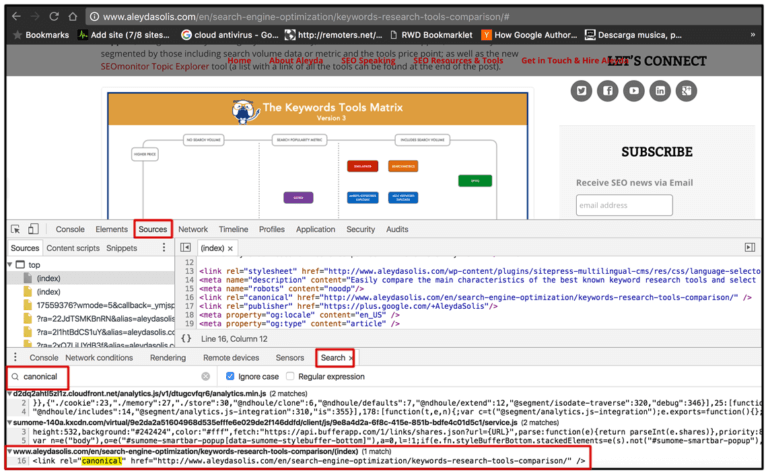Open the LinkedIn social icon
The image size is (768, 475).
[x=660, y=91]
